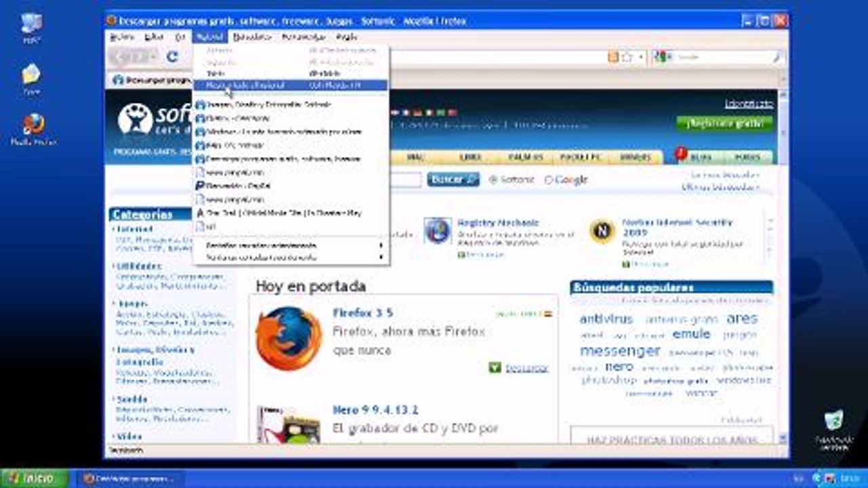Open the Ver menu
This screenshot has width=868, height=488.
point(180,37)
